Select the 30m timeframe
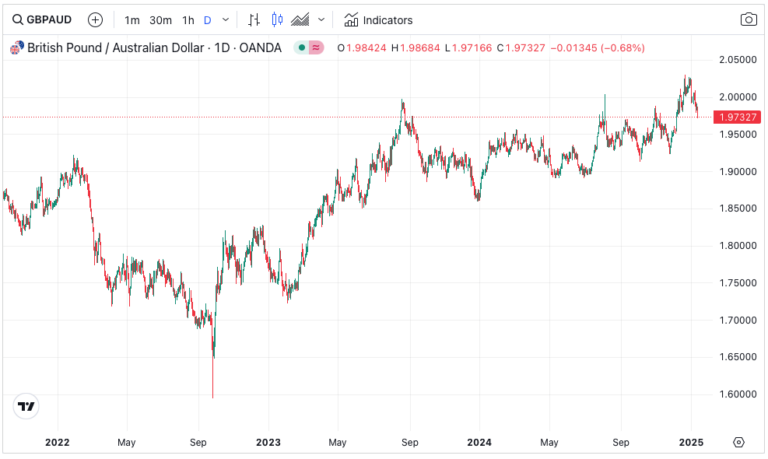Screen dimensions: 768x459 click(x=160, y=20)
